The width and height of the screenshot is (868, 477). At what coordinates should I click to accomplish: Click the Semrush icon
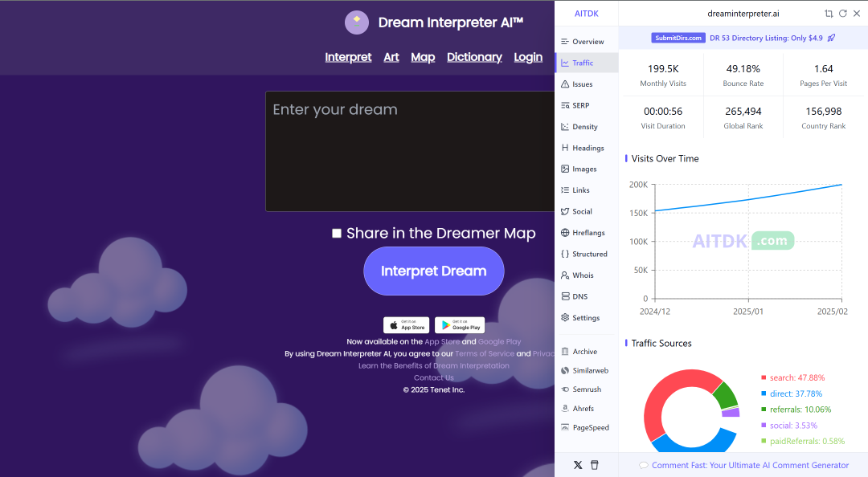(565, 389)
